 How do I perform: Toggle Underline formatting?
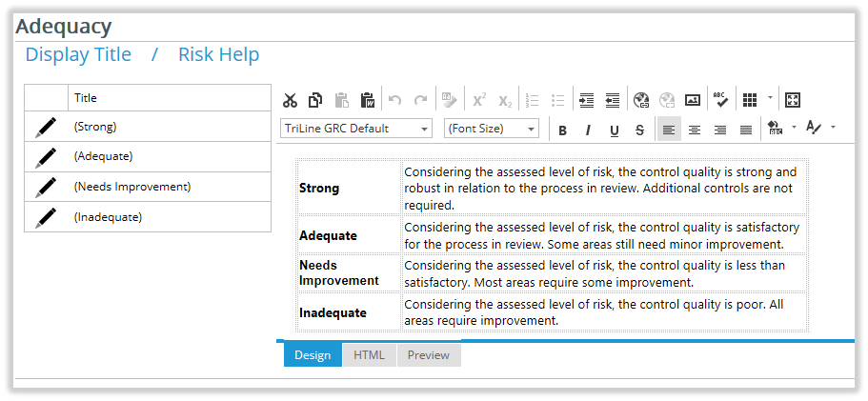(614, 130)
